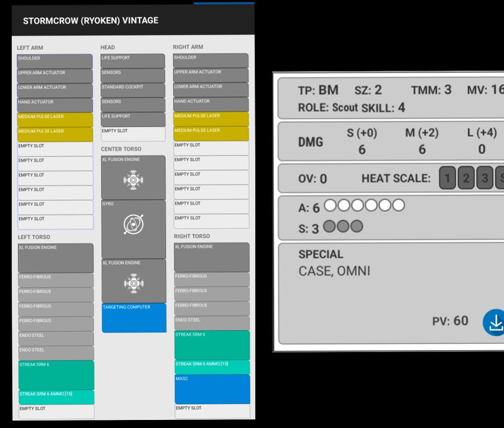504x428 pixels.
Task: Select the Upper Arm Actuator in Right Arm
Action: click(x=211, y=75)
